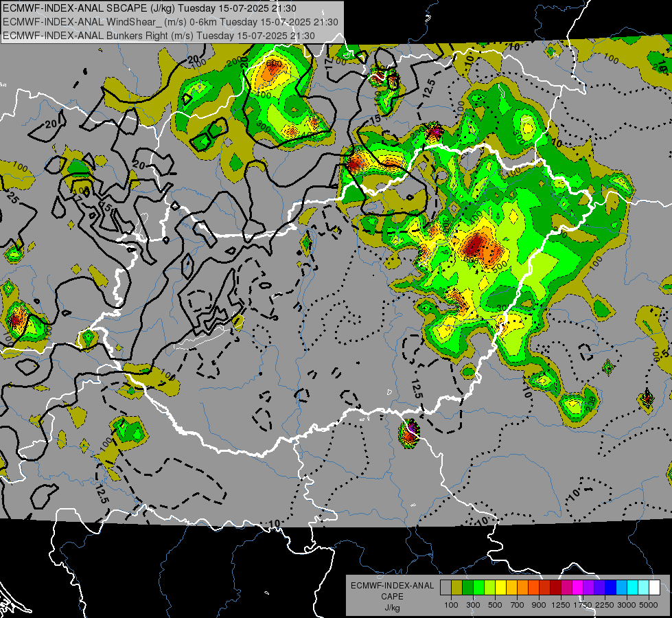Click the legend value 100
672x618 pixels.
point(451,605)
